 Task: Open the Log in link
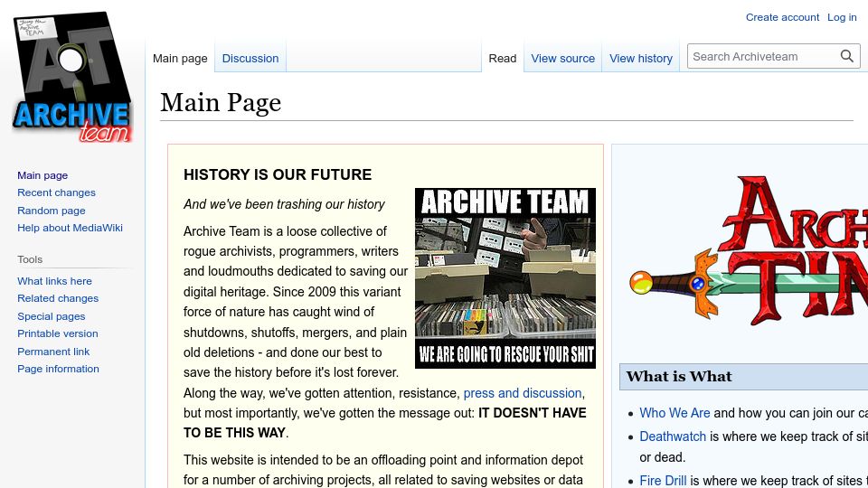click(842, 17)
